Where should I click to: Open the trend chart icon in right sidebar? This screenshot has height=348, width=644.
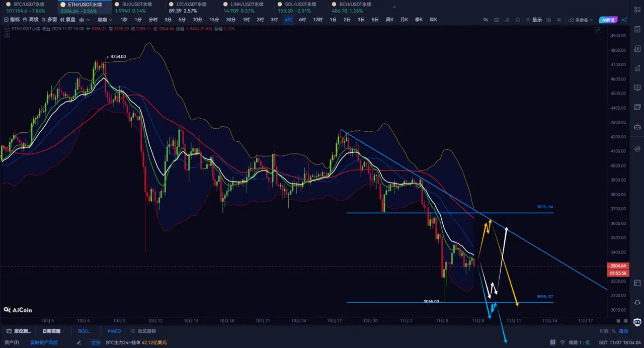(x=637, y=68)
